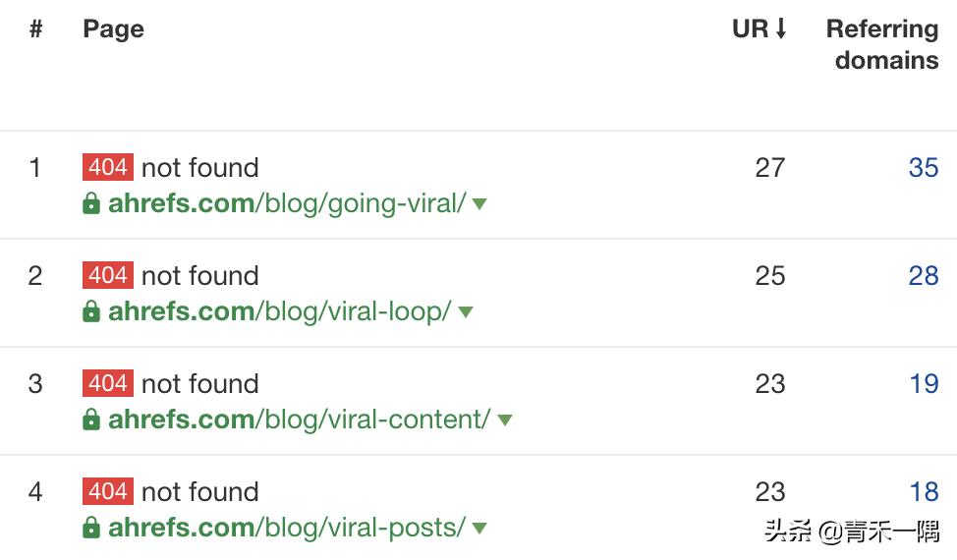Visit the ahrefs.com/blog/viral-content/ link

tap(300, 420)
